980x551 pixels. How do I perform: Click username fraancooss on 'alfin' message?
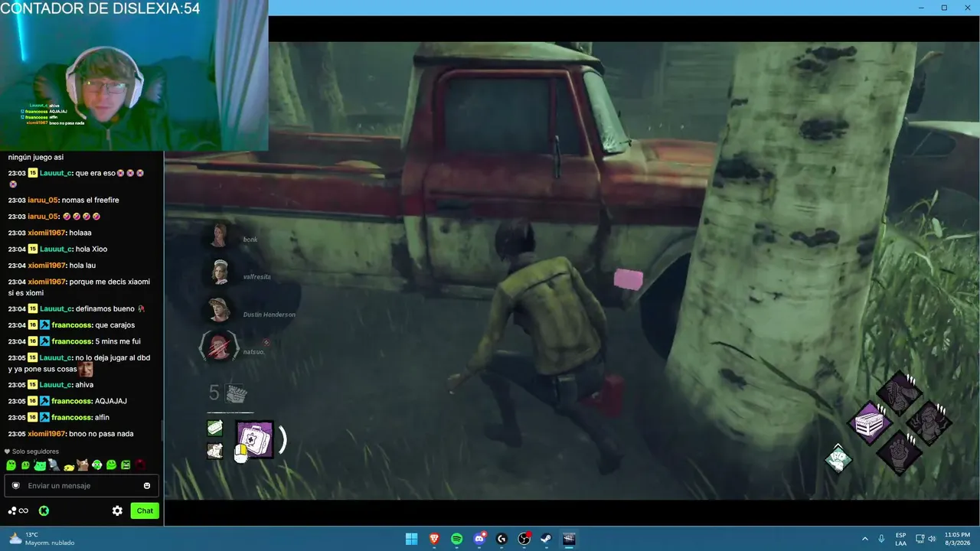[x=70, y=418]
